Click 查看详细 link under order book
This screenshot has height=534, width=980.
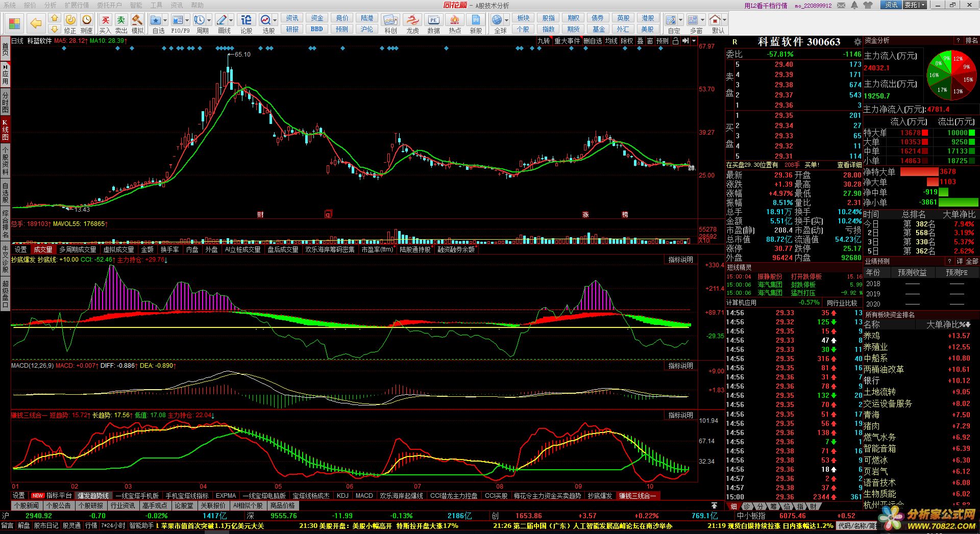(849, 165)
